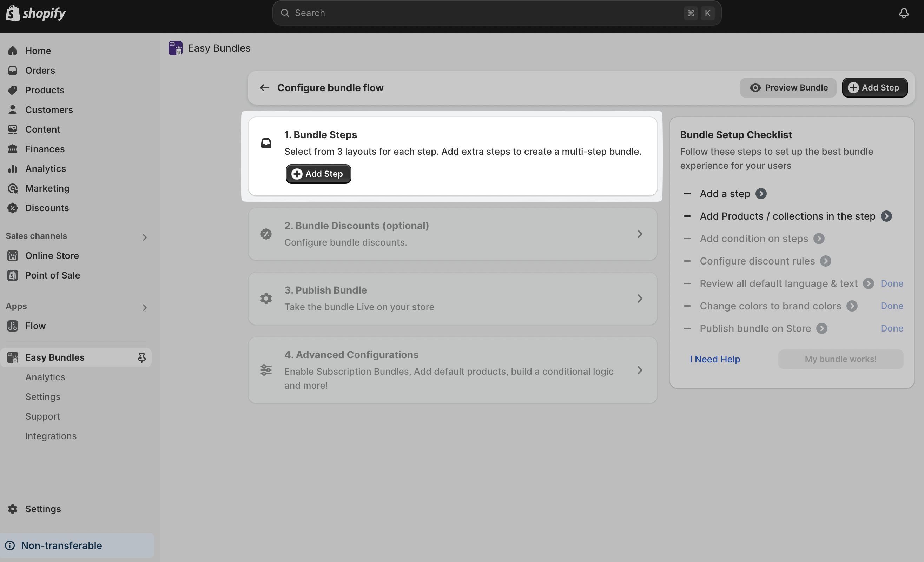The width and height of the screenshot is (924, 562).
Task: Click arrow icon beside Configure discount rules
Action: [825, 261]
